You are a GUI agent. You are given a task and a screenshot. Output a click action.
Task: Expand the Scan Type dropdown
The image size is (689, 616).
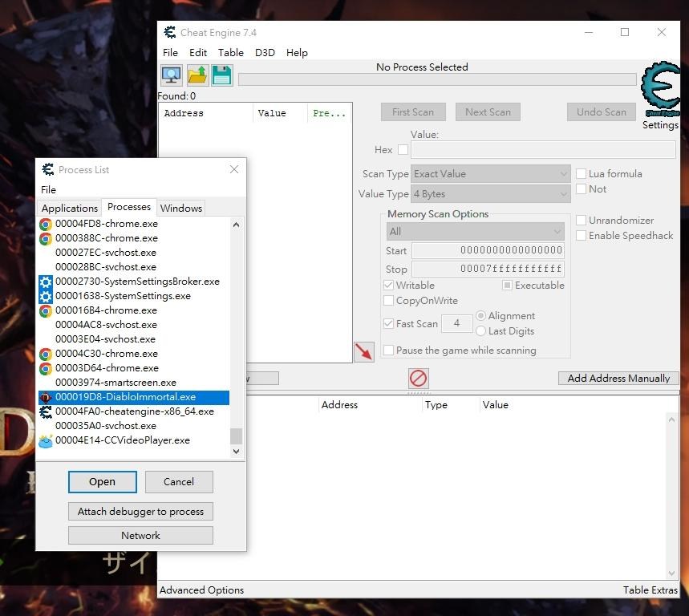click(x=490, y=174)
